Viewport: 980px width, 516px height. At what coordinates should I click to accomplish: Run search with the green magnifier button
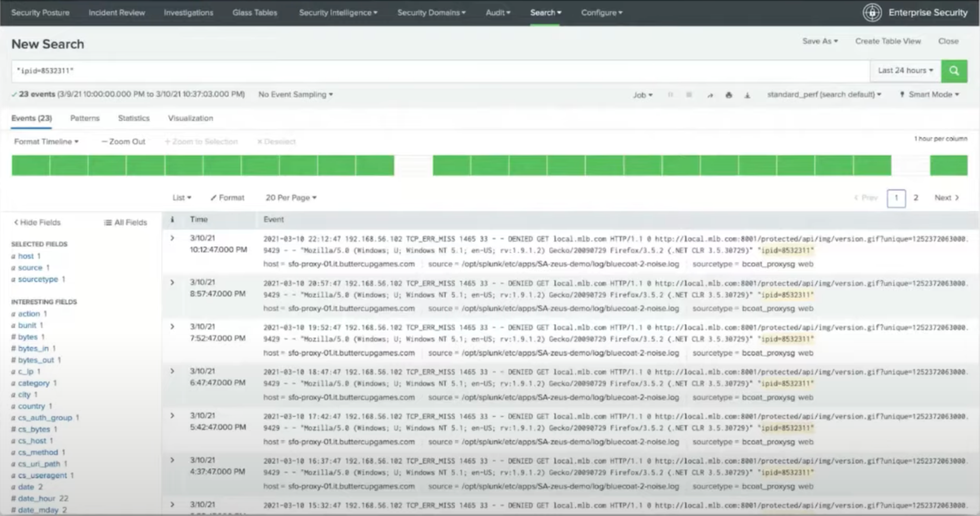coord(954,71)
